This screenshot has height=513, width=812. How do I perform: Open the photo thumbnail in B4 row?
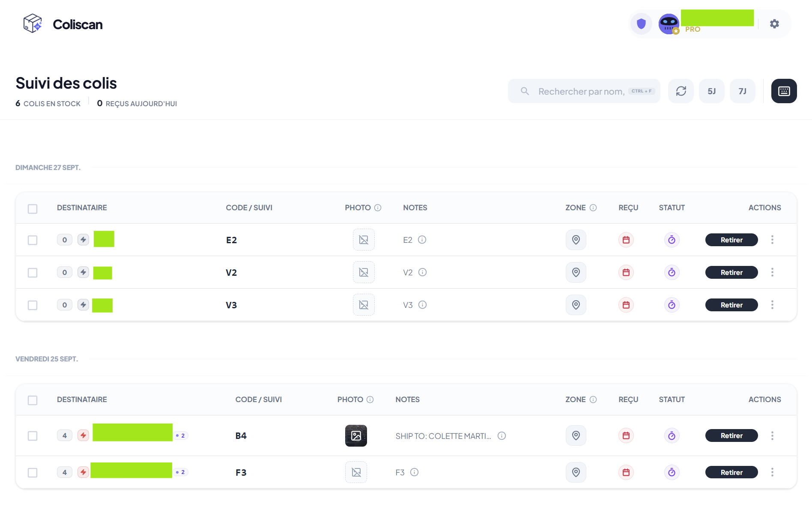coord(356,435)
